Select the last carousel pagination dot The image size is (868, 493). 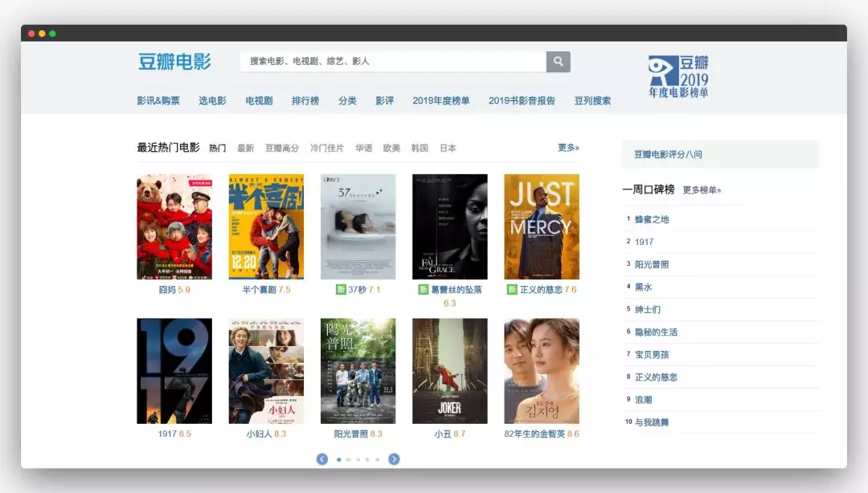[x=378, y=460]
